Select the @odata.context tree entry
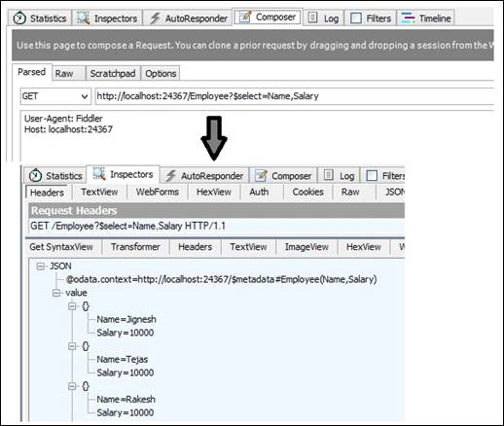 pyautogui.click(x=221, y=279)
